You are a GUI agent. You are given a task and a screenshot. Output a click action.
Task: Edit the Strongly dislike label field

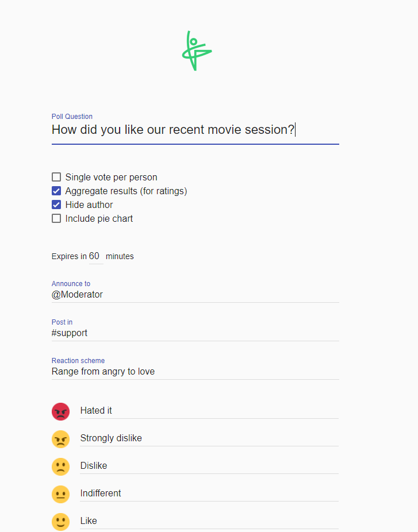tap(209, 438)
